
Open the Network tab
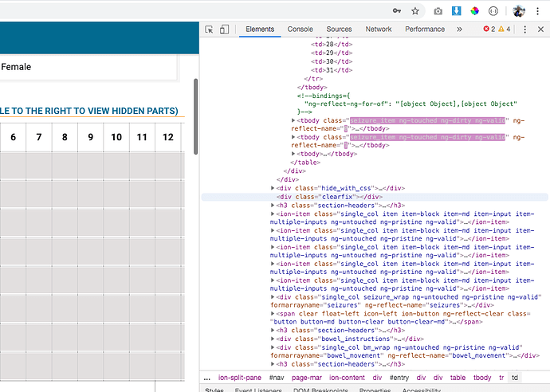[379, 29]
